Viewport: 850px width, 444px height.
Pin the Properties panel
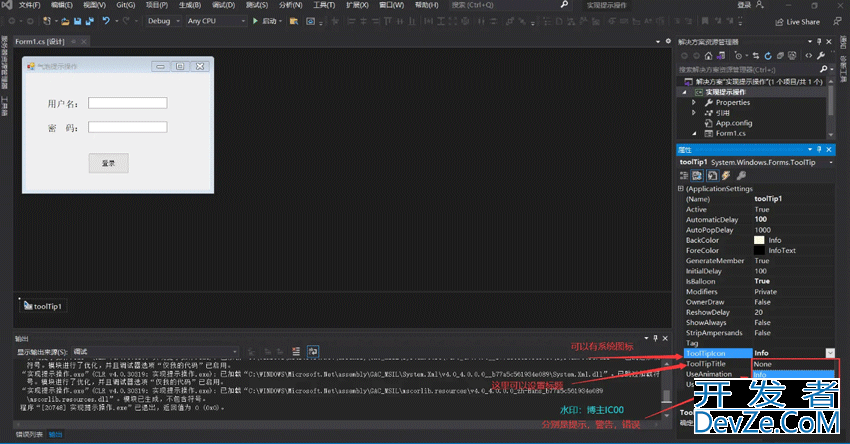[x=819, y=150]
